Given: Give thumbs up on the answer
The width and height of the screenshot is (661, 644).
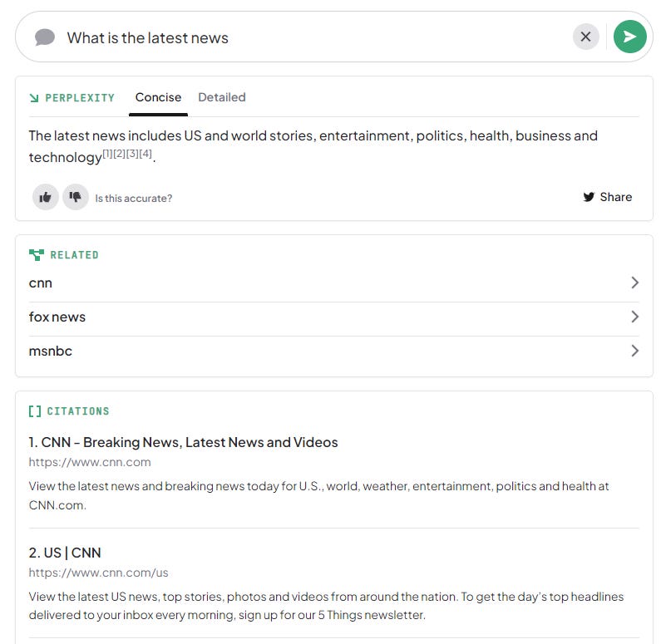Looking at the screenshot, I should click(45, 197).
